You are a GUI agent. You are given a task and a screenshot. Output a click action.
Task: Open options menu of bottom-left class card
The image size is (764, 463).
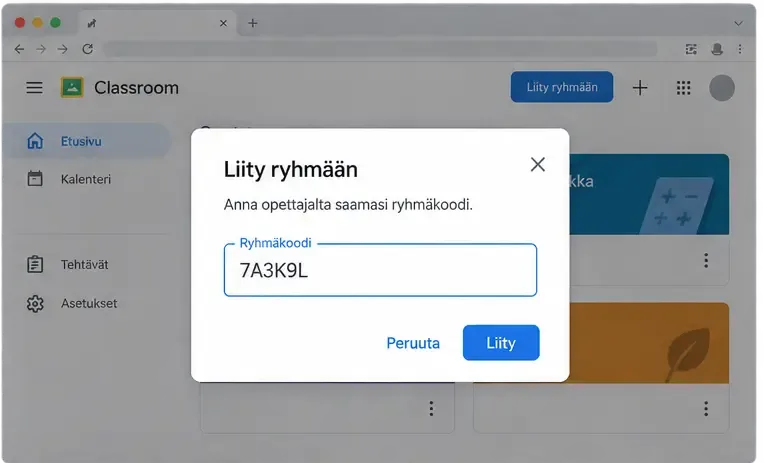point(431,408)
